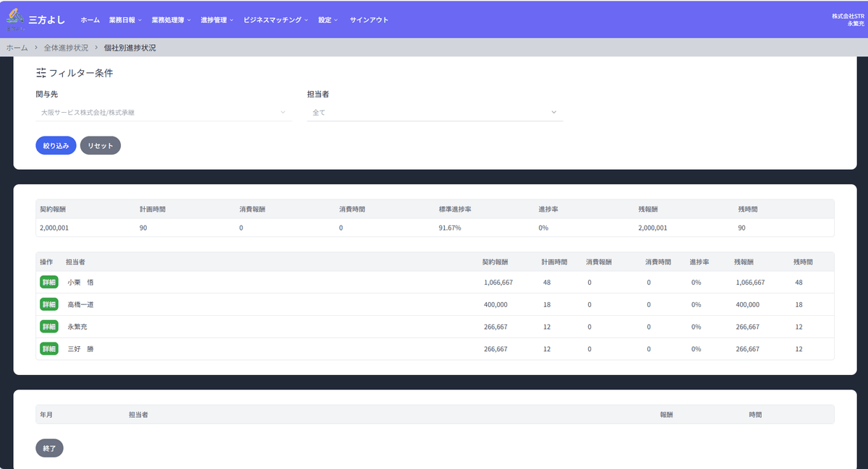Screen dimensions: 868x469
Task: Open 詳細 for 三好 勝
Action: [x=48, y=349]
